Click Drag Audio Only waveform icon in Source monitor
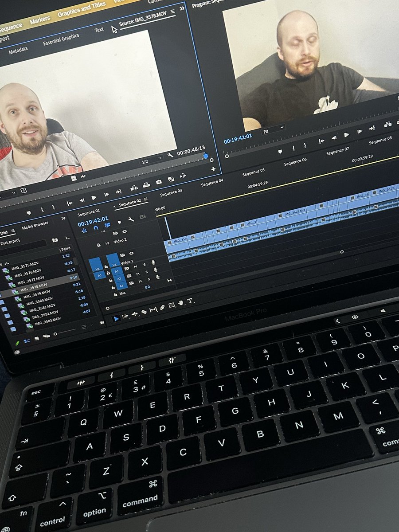 coord(83,176)
